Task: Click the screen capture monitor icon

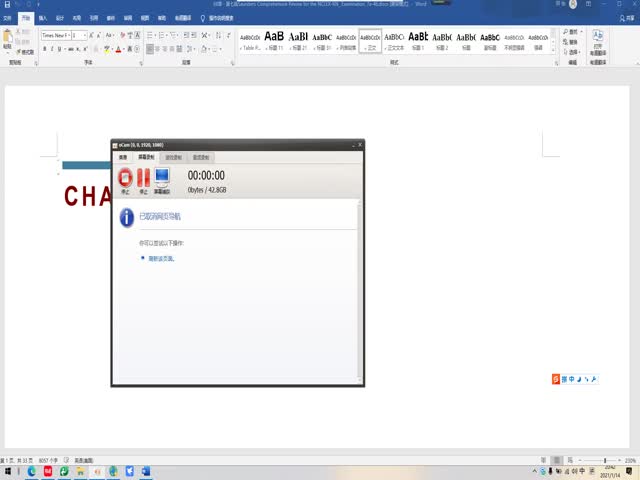Action: [162, 179]
